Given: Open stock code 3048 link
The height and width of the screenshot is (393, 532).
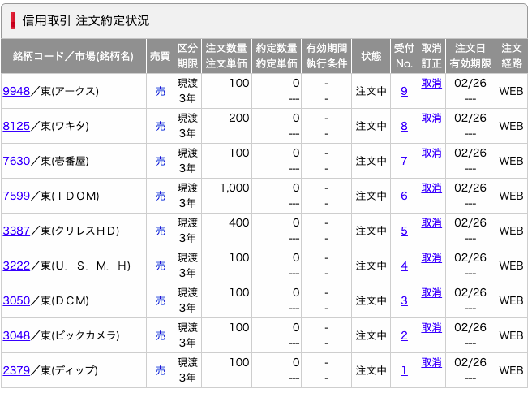Looking at the screenshot, I should 16,335.
